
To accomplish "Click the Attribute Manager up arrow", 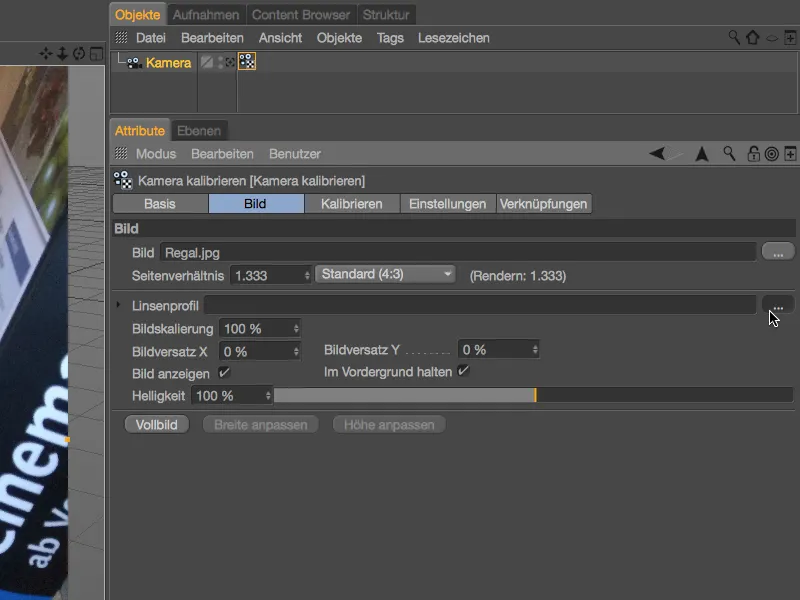I will 702,154.
